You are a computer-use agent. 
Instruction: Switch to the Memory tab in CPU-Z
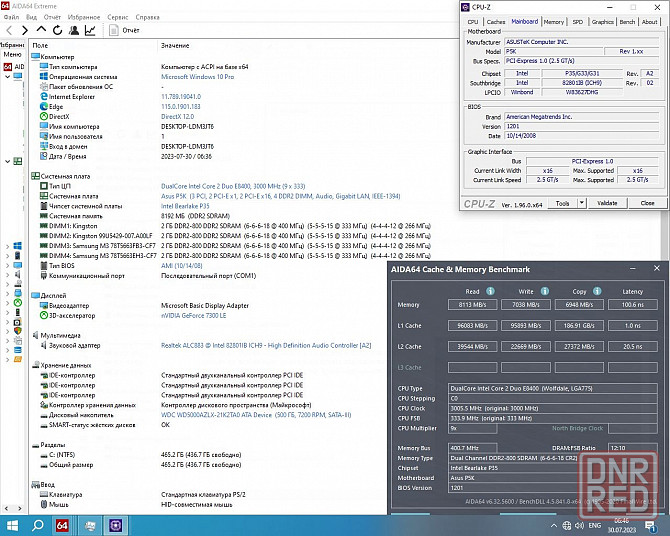553,21
